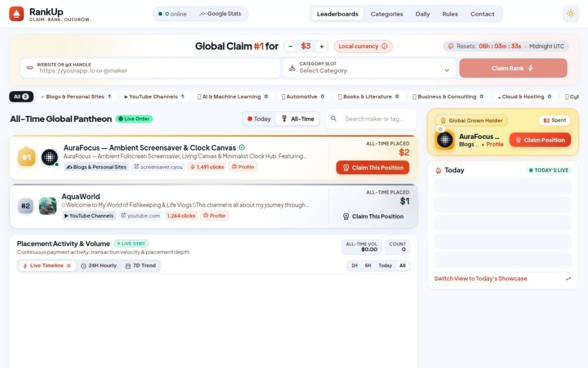Filter by Automotive chip

click(x=303, y=97)
